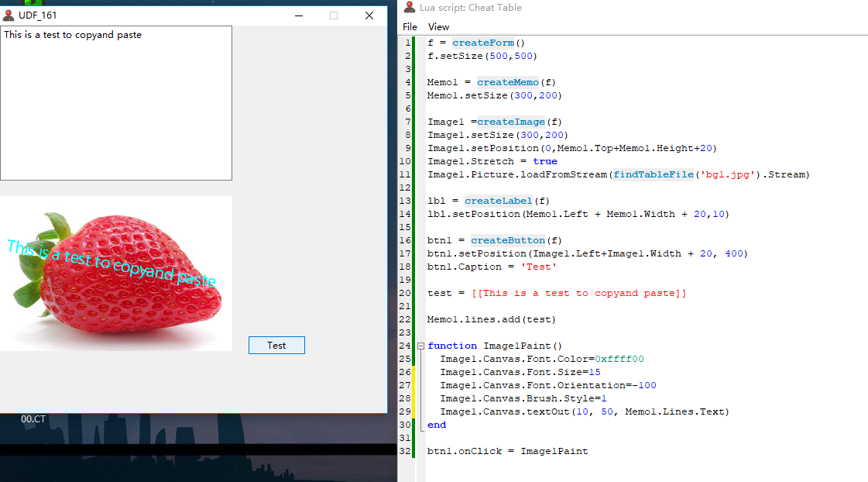Click the Test button
This screenshot has width=868, height=482.
(x=276, y=346)
